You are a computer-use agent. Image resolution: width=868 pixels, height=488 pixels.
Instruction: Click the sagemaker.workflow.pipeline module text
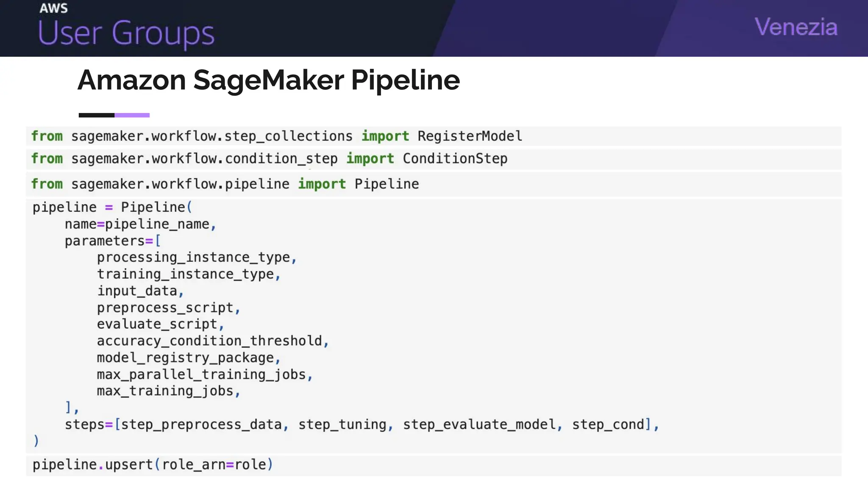click(180, 184)
